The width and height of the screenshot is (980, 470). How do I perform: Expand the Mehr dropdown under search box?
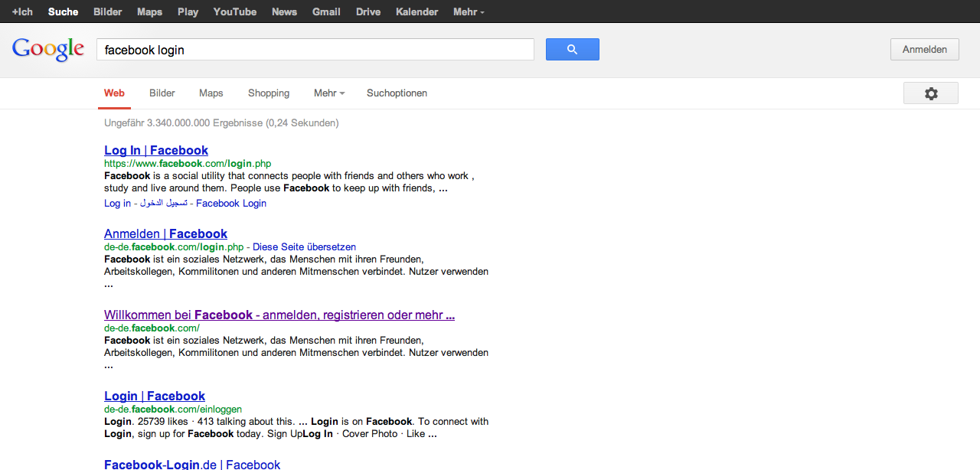(328, 93)
